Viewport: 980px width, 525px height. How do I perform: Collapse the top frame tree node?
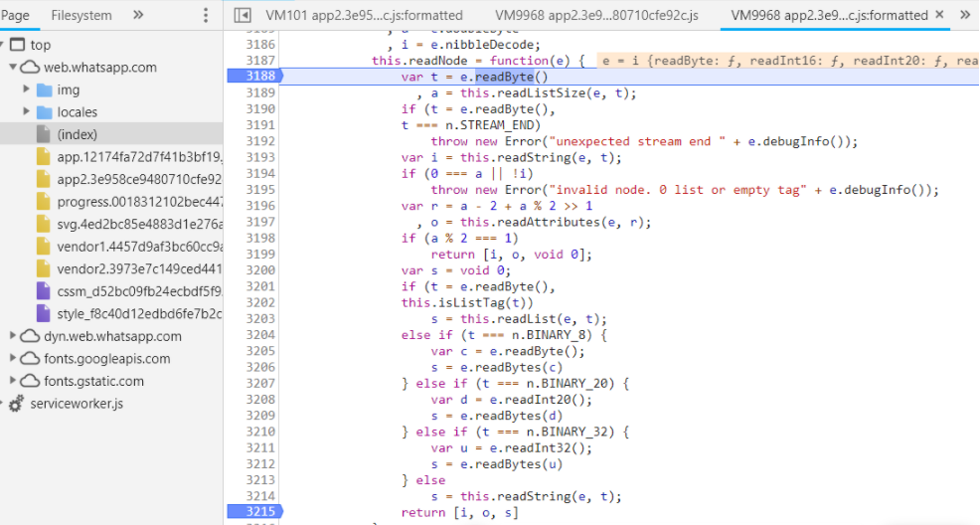pyautogui.click(x=3, y=45)
